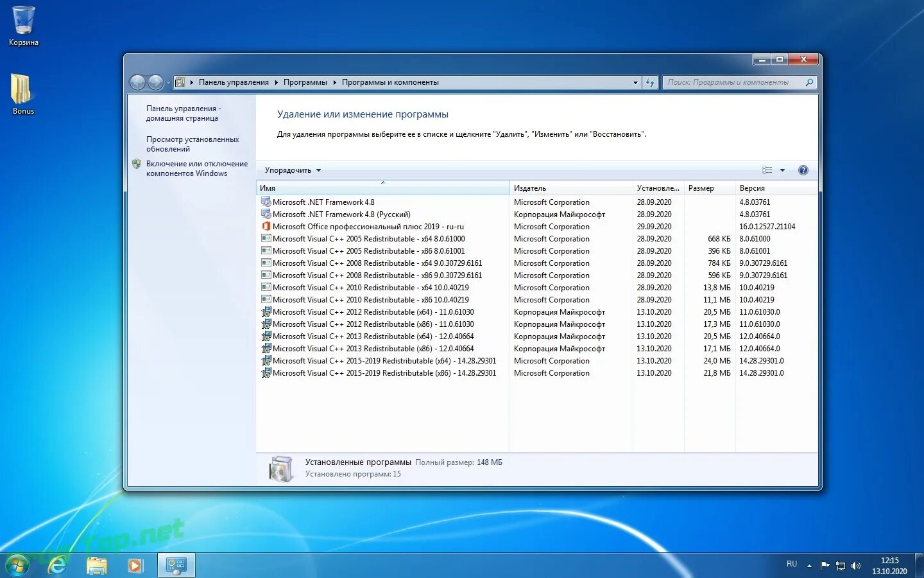Sort by 'Имя' column header

coord(383,188)
